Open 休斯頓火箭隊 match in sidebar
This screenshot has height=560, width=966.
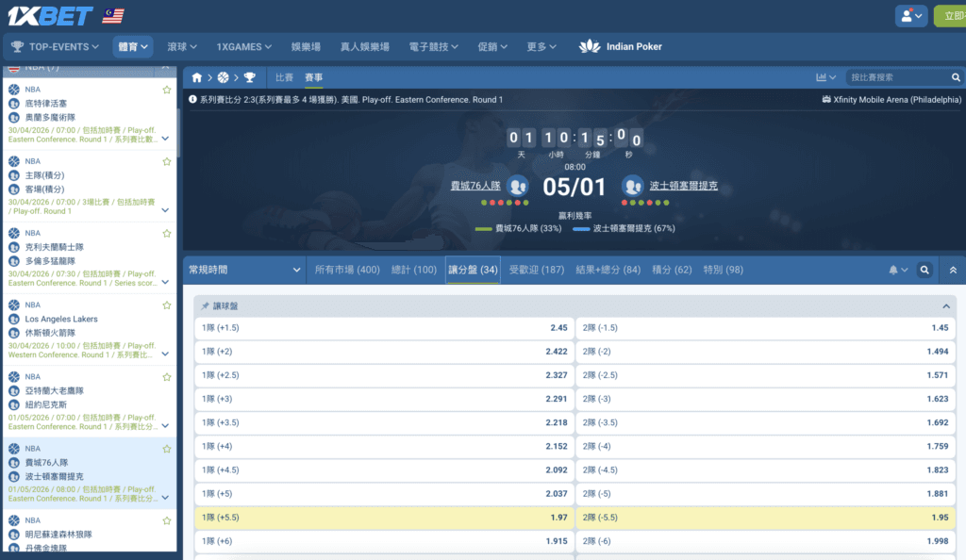coord(50,333)
